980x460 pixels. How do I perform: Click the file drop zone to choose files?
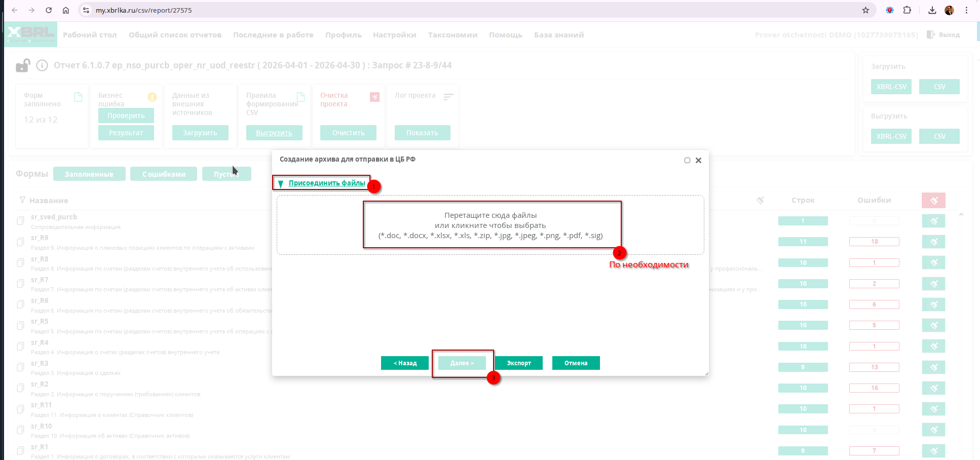(490, 225)
